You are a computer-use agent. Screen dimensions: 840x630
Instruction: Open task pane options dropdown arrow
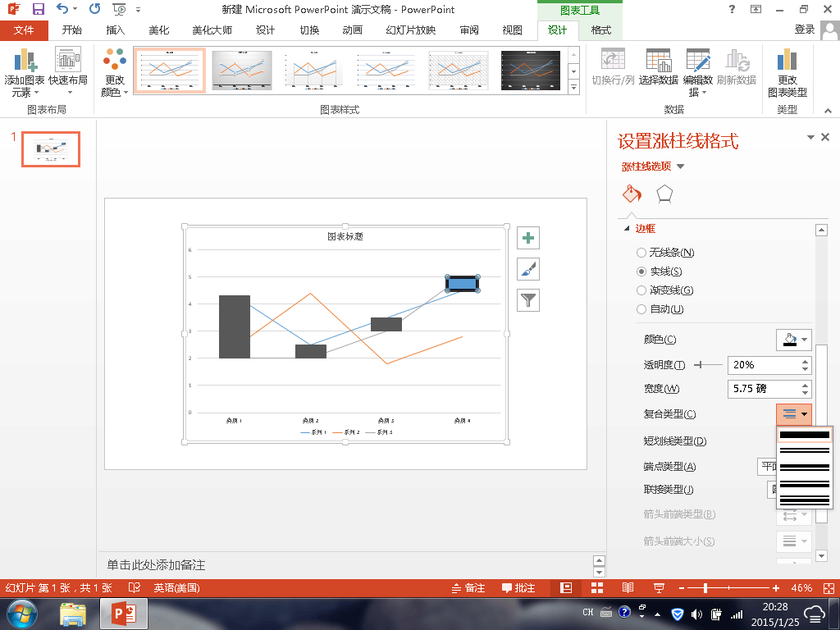(x=810, y=138)
